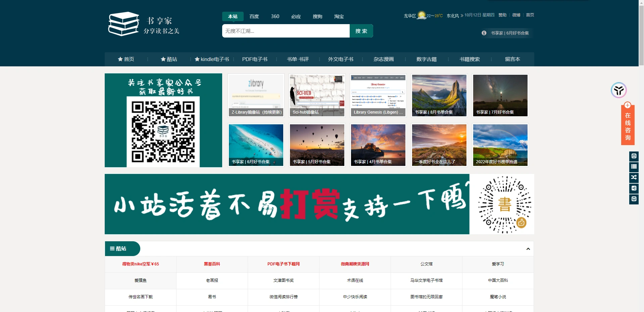
Task: Open 公文馆 link
Action: point(427,264)
